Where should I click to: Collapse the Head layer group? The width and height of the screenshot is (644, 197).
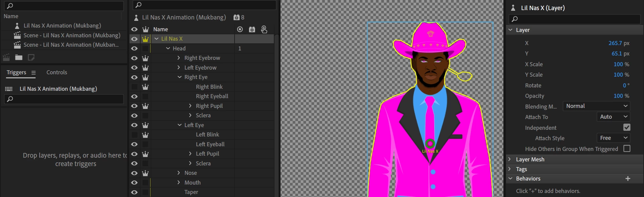point(168,48)
